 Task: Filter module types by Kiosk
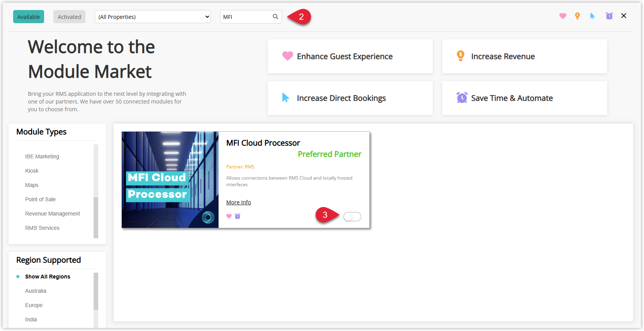(32, 171)
